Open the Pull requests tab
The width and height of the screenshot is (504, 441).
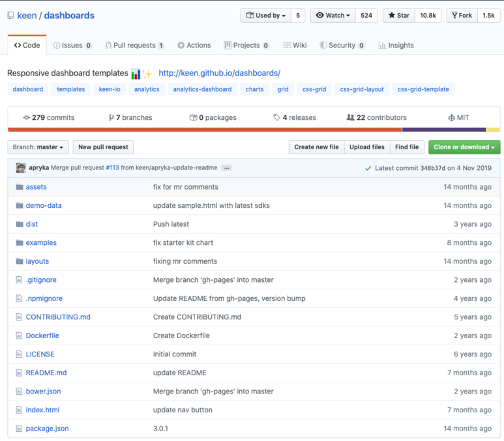(135, 46)
